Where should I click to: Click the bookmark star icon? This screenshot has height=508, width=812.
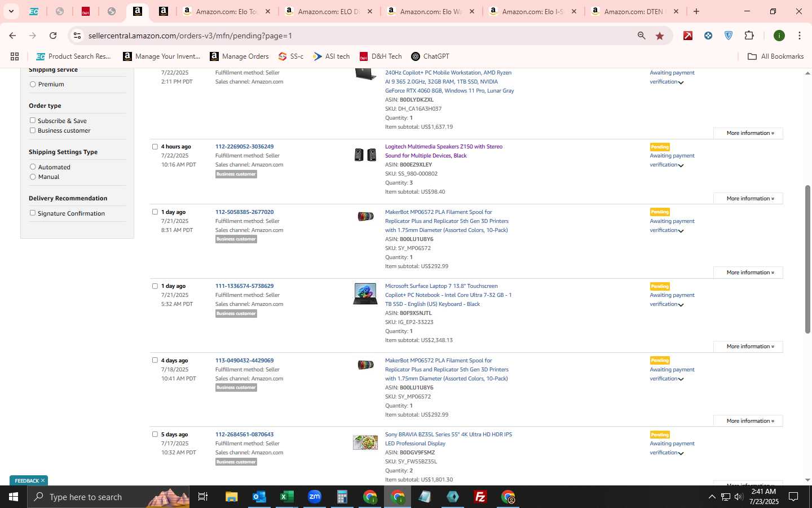click(660, 36)
